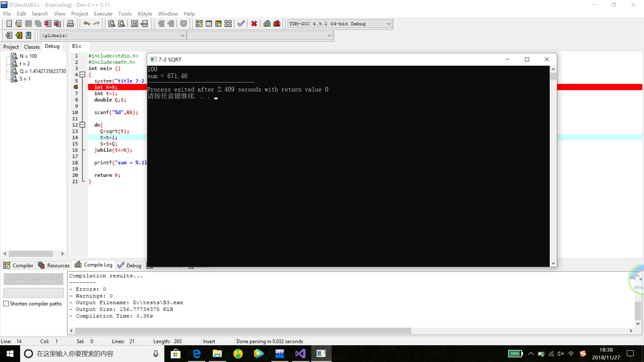Click the Microsoft Store taskbar icon
This screenshot has width=644, height=362.
[x=175, y=354]
